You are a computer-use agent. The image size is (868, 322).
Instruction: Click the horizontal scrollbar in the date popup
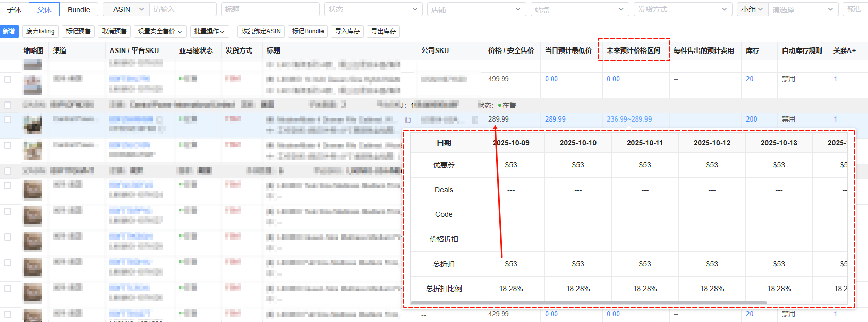pyautogui.click(x=588, y=303)
